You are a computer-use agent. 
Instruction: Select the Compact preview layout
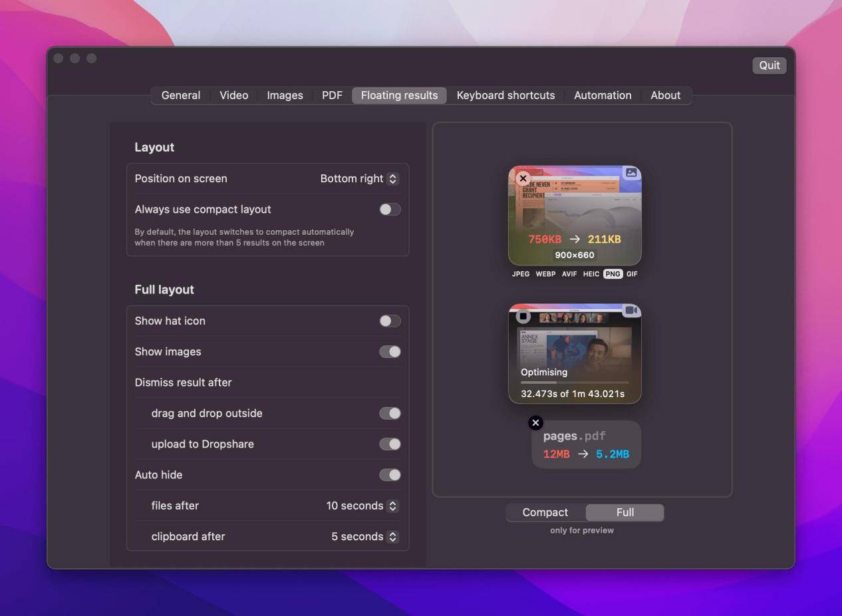pyautogui.click(x=545, y=513)
